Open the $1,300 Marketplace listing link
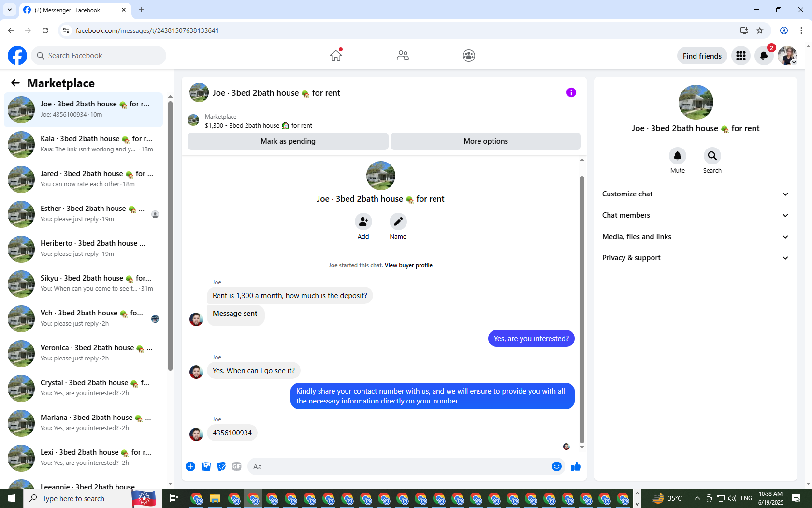 [258, 125]
